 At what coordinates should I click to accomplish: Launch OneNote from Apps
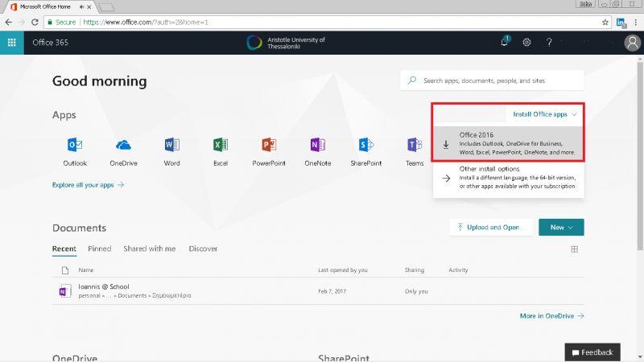[317, 151]
